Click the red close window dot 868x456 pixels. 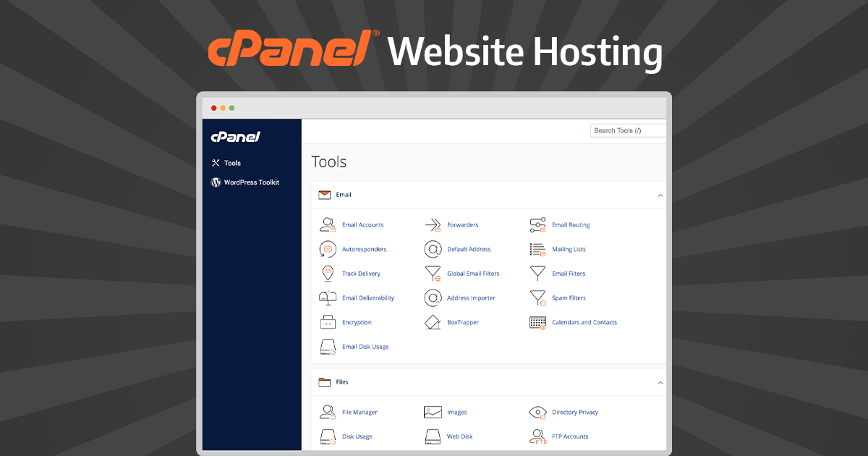[x=214, y=109]
